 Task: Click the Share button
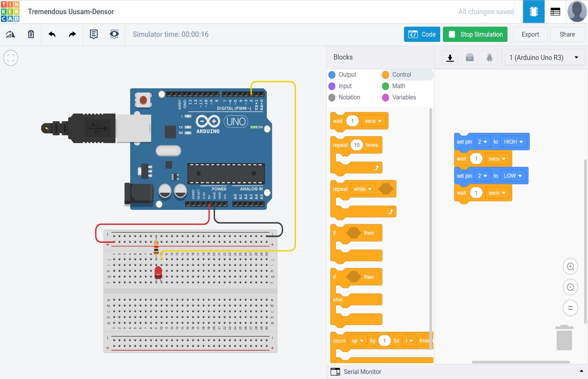click(567, 34)
